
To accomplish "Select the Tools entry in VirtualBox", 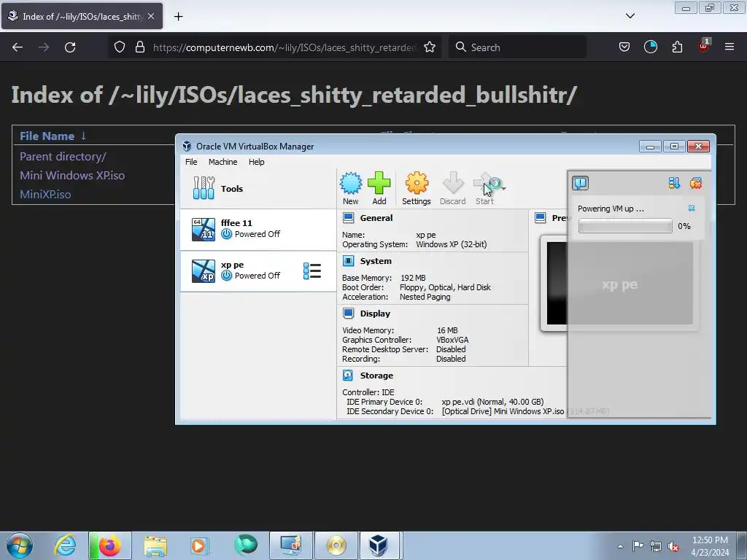I will pyautogui.click(x=258, y=189).
